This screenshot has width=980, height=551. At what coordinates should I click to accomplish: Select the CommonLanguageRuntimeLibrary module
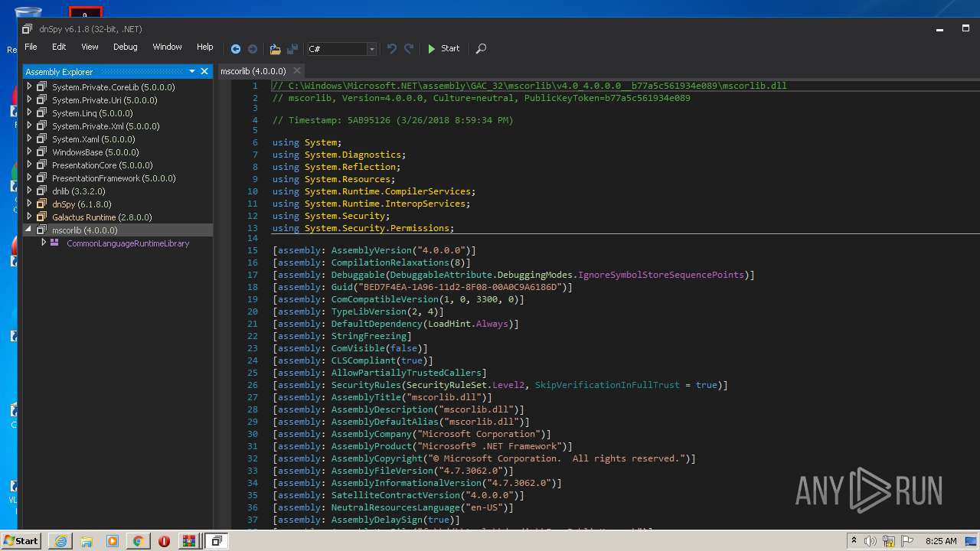128,243
